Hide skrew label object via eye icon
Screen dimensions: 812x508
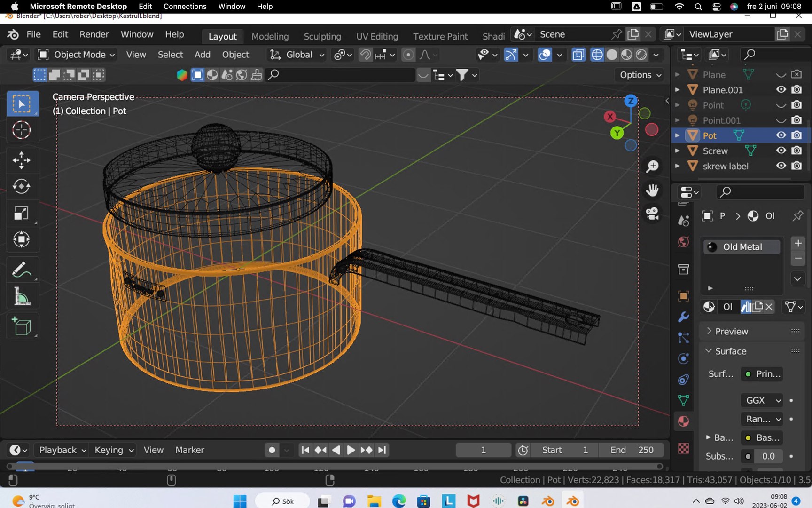pos(781,166)
